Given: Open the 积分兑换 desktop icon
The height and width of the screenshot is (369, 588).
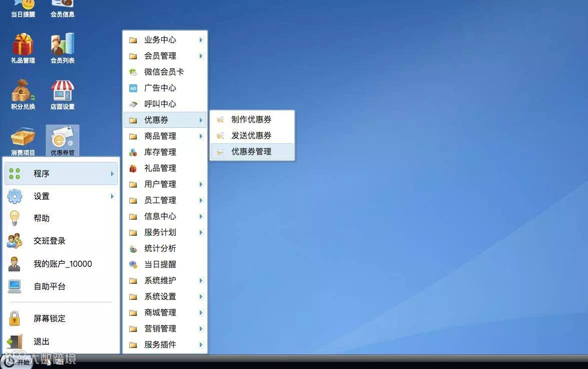Looking at the screenshot, I should (x=23, y=94).
